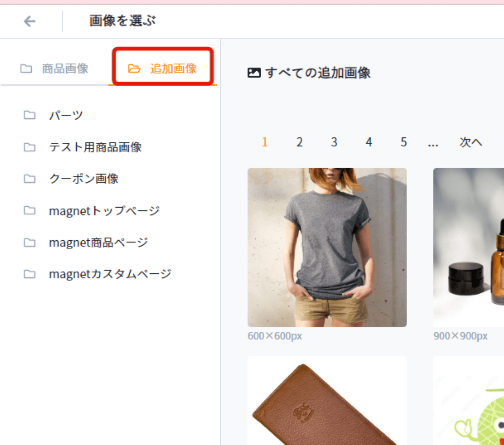Screen dimensions: 504x445
Task: Select the green melon character thumbnail
Action: point(469,401)
